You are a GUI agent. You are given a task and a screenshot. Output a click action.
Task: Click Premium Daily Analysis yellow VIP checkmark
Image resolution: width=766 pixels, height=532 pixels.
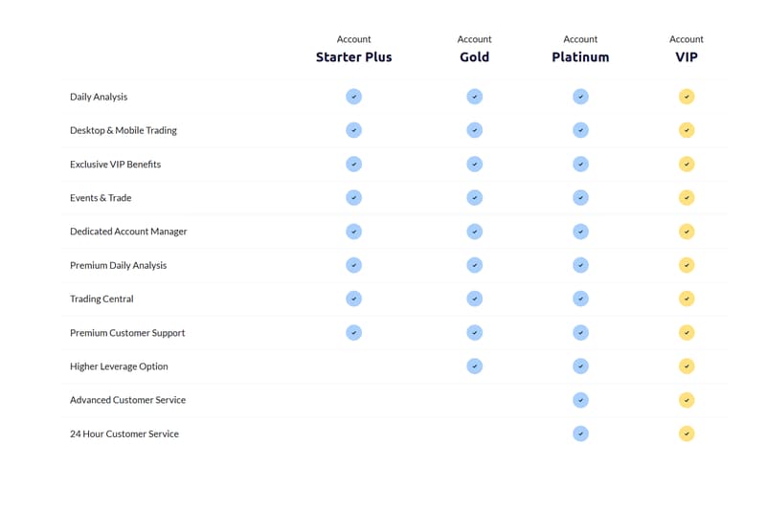click(x=687, y=265)
